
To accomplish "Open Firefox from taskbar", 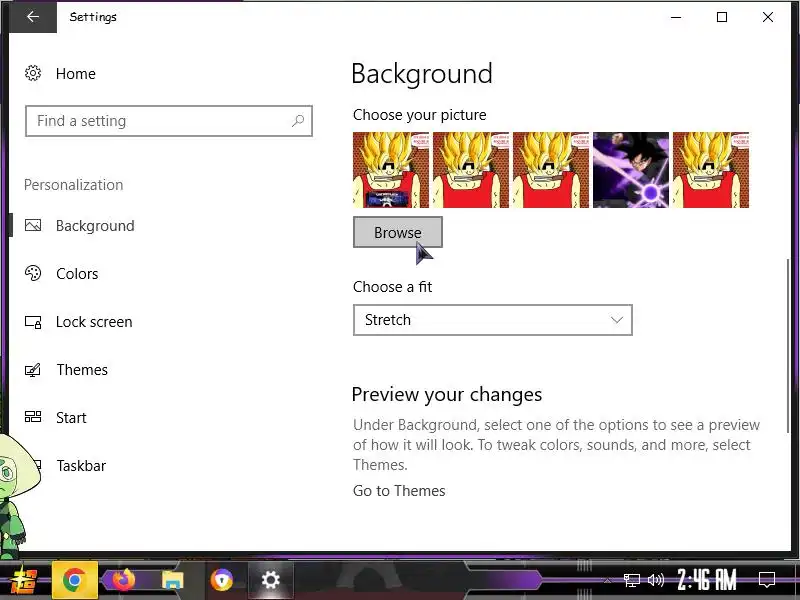I will pos(123,580).
